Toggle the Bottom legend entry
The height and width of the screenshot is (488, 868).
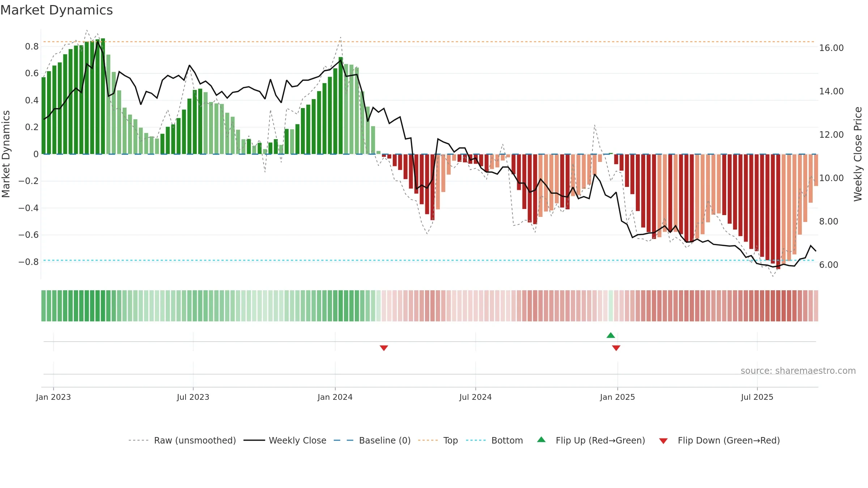(x=494, y=440)
